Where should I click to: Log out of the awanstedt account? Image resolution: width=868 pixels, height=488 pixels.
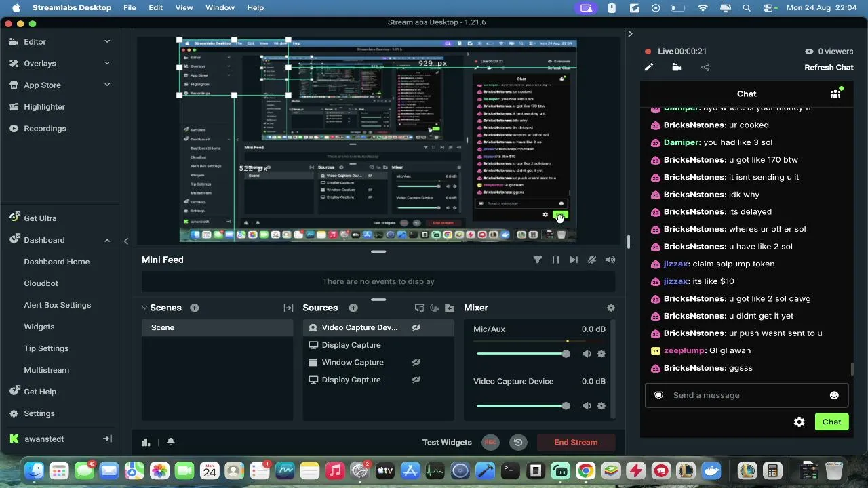tap(107, 439)
